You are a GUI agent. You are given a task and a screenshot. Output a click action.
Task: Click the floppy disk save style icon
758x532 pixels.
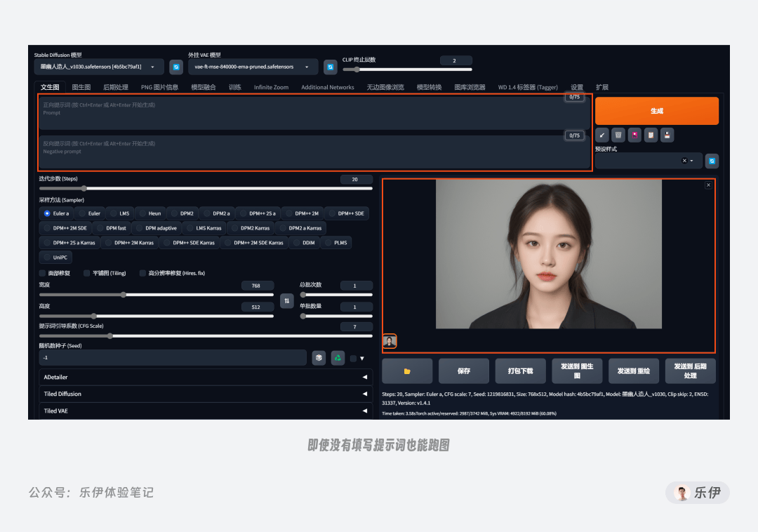coord(667,135)
